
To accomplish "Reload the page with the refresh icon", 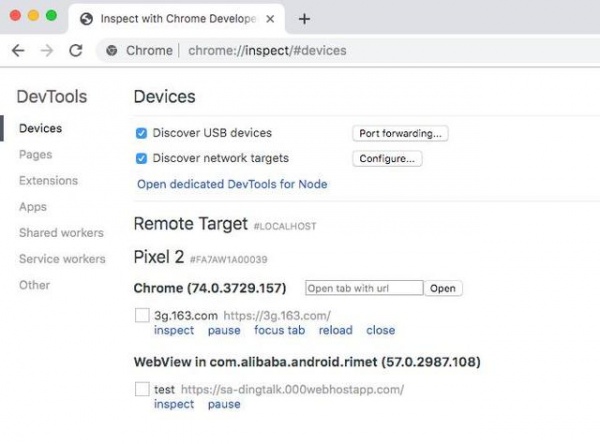I will point(76,50).
